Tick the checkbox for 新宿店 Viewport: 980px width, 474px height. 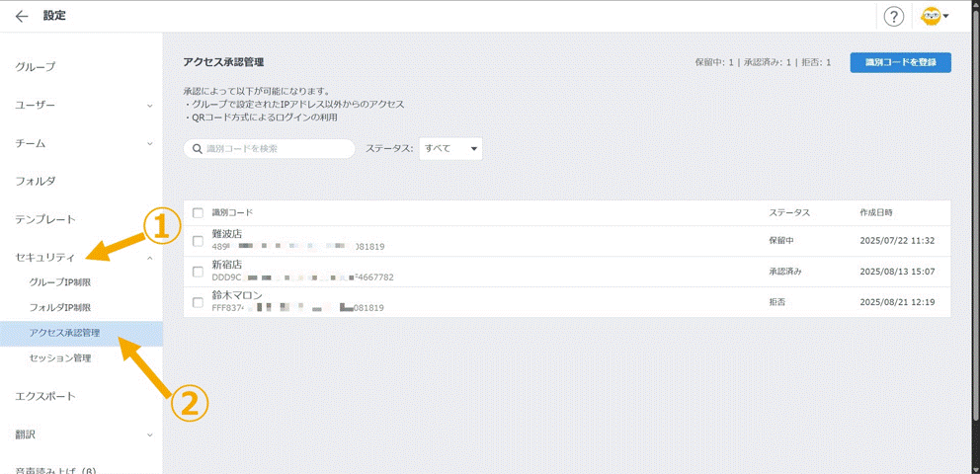click(199, 272)
